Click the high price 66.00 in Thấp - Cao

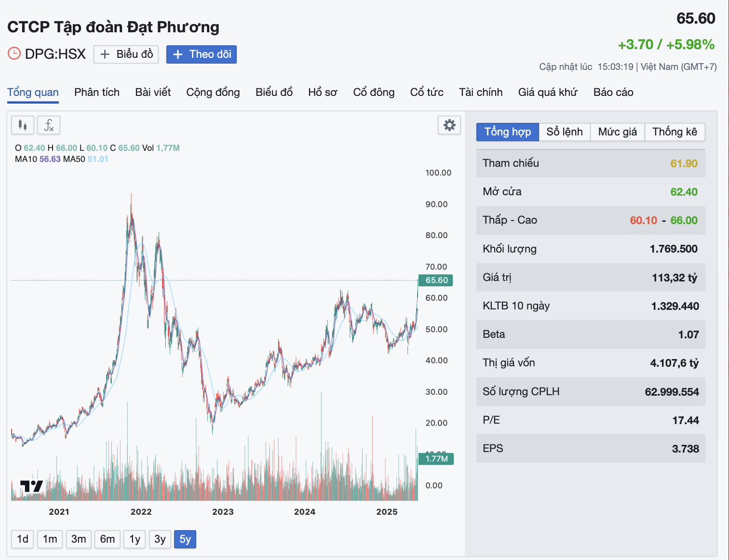[684, 220]
